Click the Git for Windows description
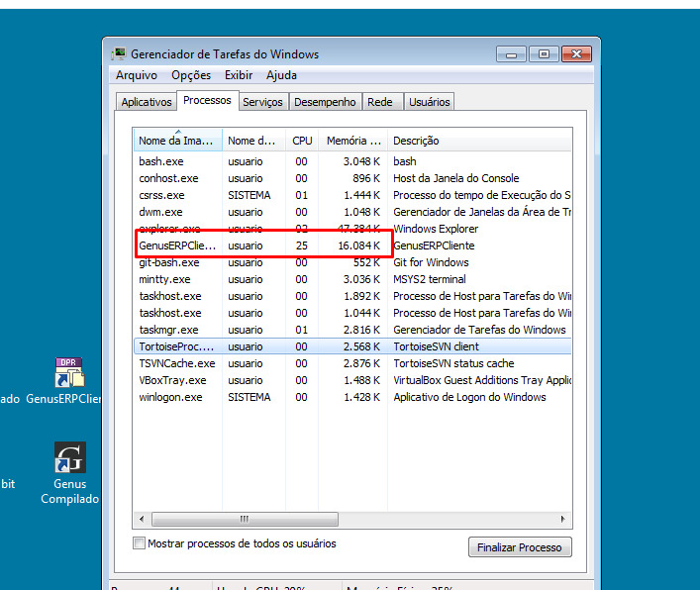 pos(431,262)
